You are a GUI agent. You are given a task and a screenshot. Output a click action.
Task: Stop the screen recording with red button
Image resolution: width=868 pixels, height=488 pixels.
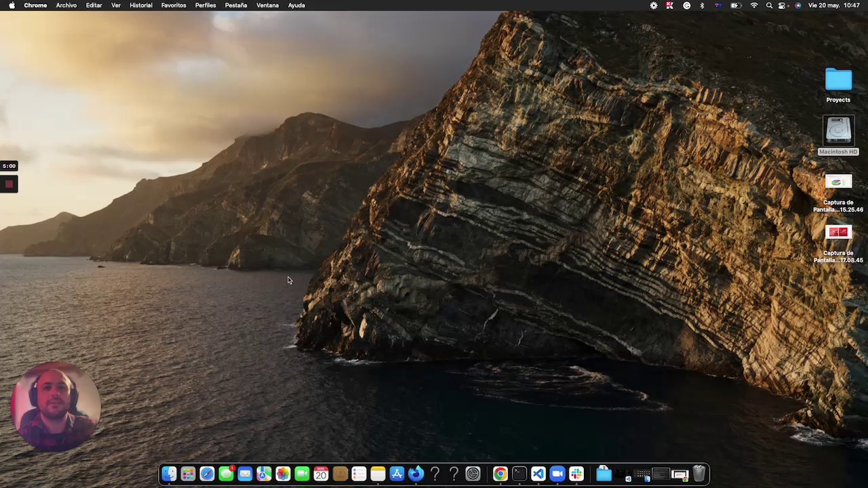pyautogui.click(x=9, y=184)
